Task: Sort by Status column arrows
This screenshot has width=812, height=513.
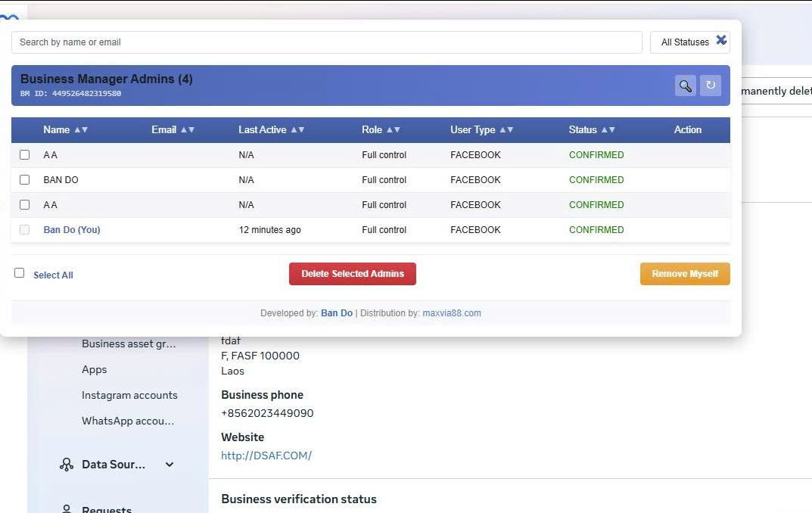Action: 608,130
